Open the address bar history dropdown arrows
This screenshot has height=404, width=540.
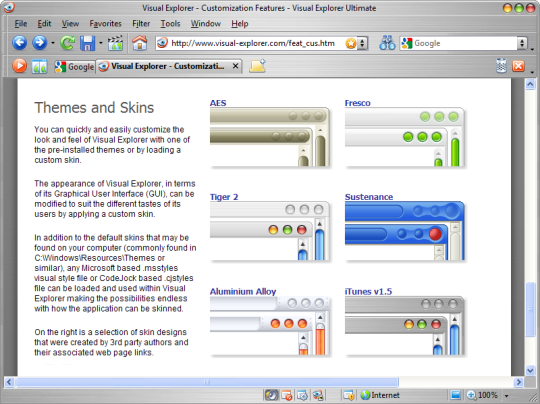coord(362,43)
